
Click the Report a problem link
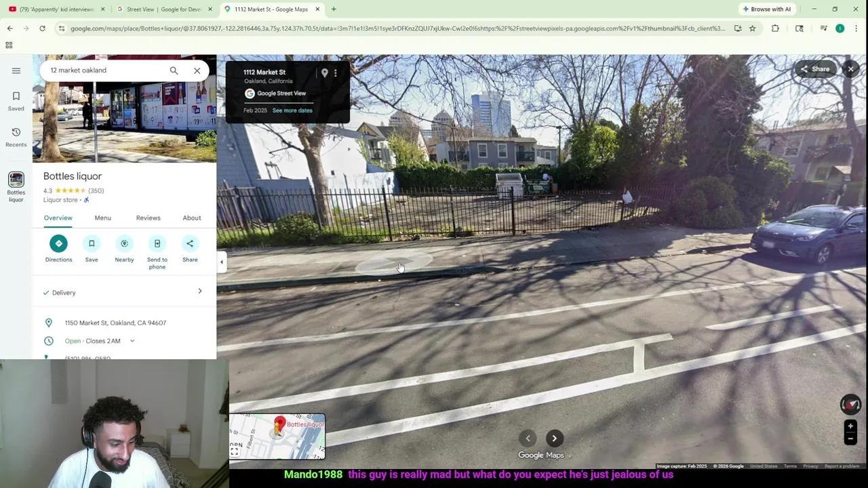(x=842, y=466)
